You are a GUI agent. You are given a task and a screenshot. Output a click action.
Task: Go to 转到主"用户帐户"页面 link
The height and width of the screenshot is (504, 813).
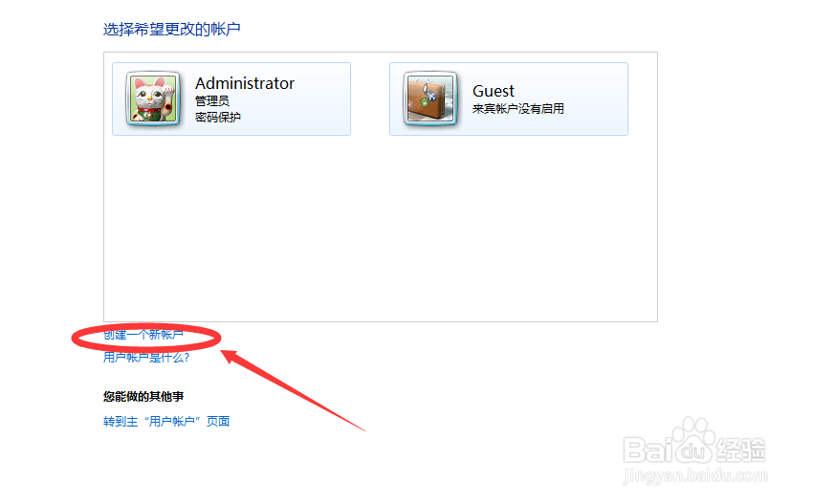166,422
